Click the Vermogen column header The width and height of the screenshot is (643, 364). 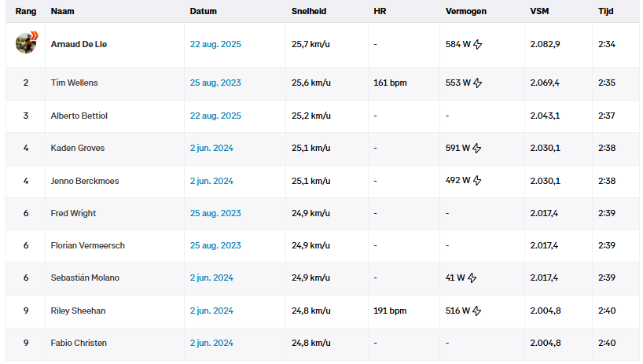[x=465, y=12]
